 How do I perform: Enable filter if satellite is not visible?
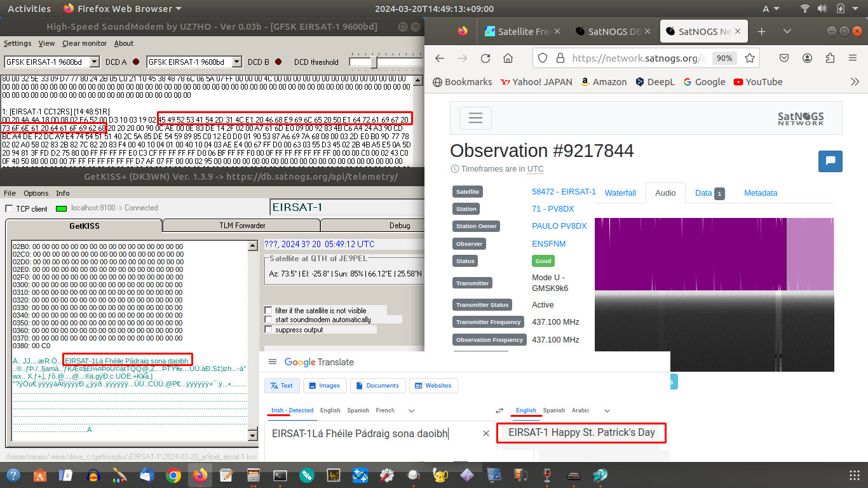[268, 311]
